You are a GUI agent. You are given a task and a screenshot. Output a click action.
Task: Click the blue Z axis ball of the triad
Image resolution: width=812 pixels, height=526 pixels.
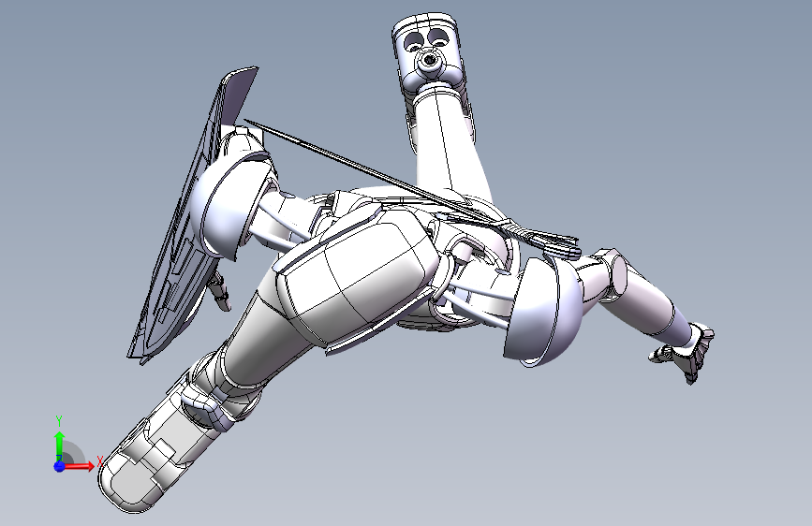tap(59, 466)
